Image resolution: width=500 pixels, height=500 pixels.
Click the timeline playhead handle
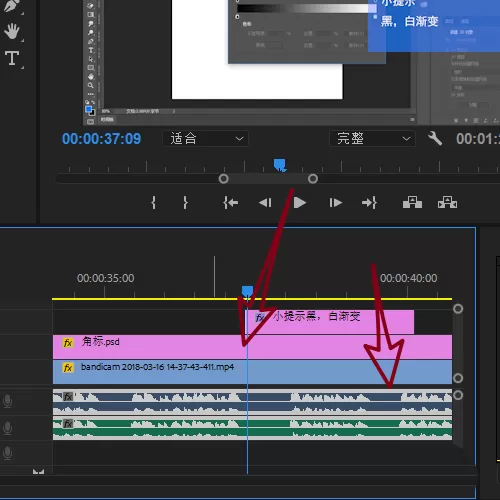point(247,291)
